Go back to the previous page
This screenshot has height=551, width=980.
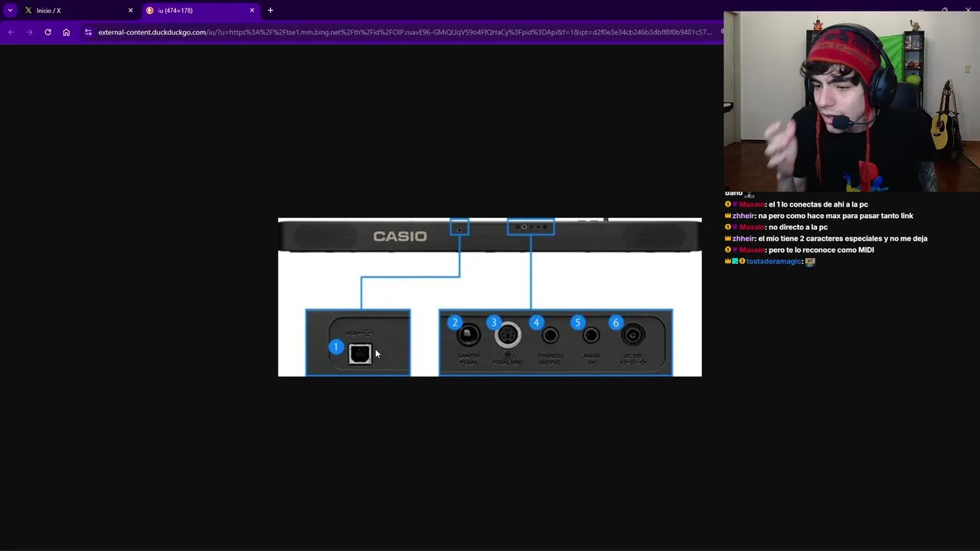(x=11, y=32)
